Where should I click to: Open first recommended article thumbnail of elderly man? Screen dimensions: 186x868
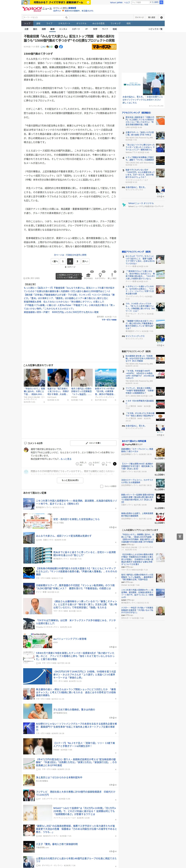(x=34, y=377)
